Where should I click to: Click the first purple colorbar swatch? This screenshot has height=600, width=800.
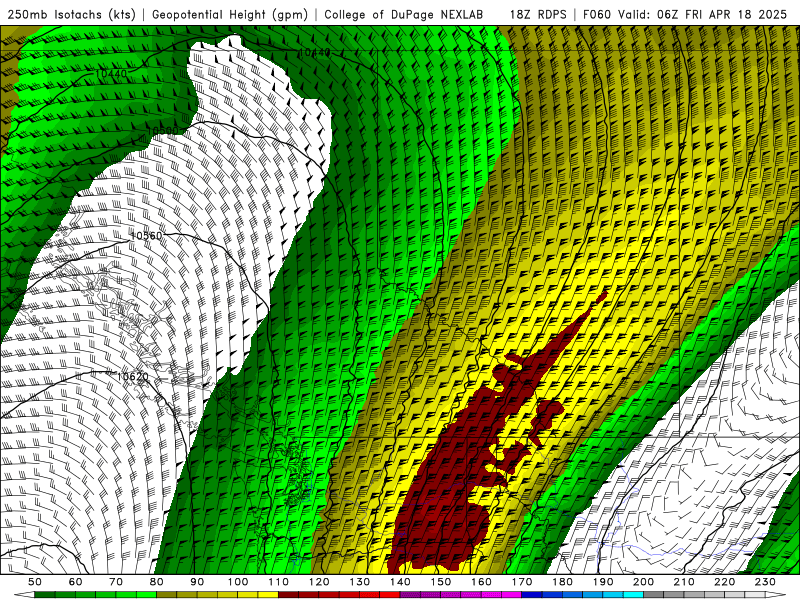click(x=410, y=594)
